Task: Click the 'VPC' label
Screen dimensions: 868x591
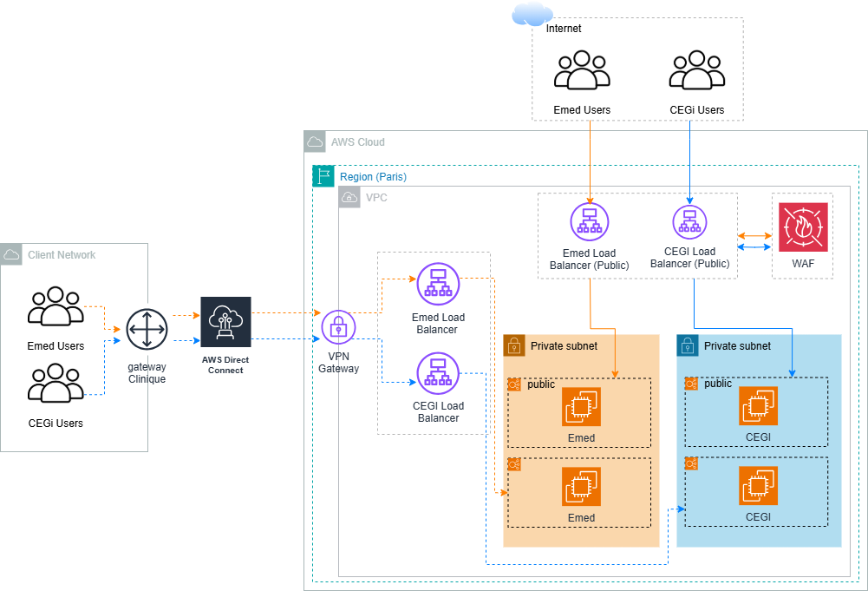Action: (x=376, y=197)
